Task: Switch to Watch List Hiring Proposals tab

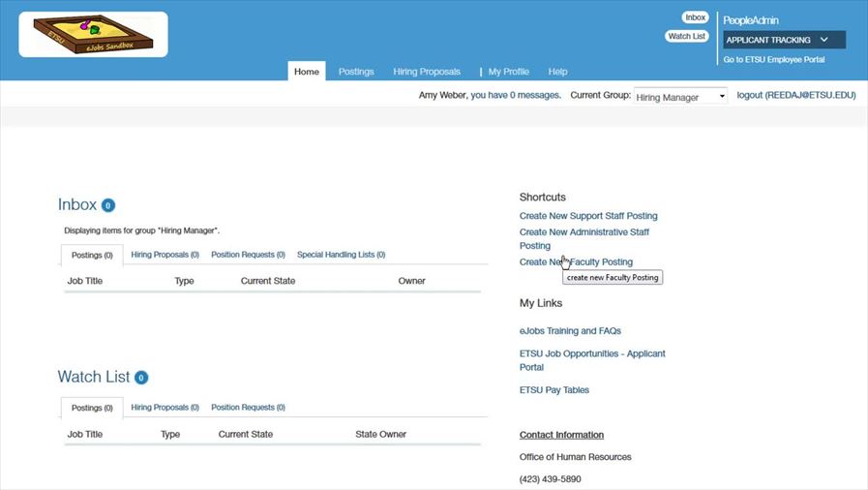Action: [165, 408]
